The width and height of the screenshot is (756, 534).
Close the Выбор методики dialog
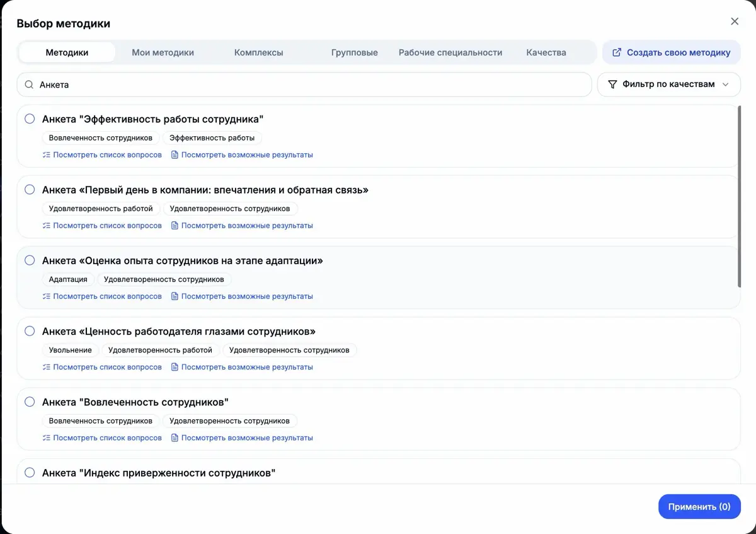click(735, 21)
